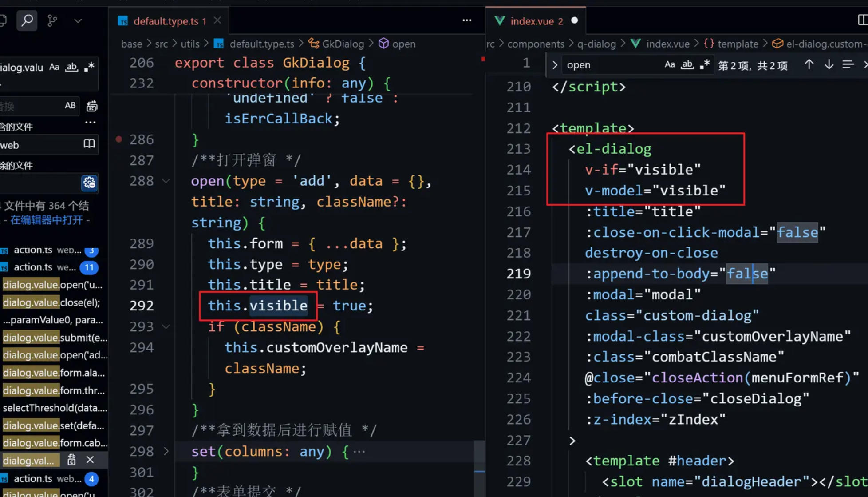The width and height of the screenshot is (868, 497).
Task: Open the Search view icon in activity bar
Action: (x=27, y=20)
